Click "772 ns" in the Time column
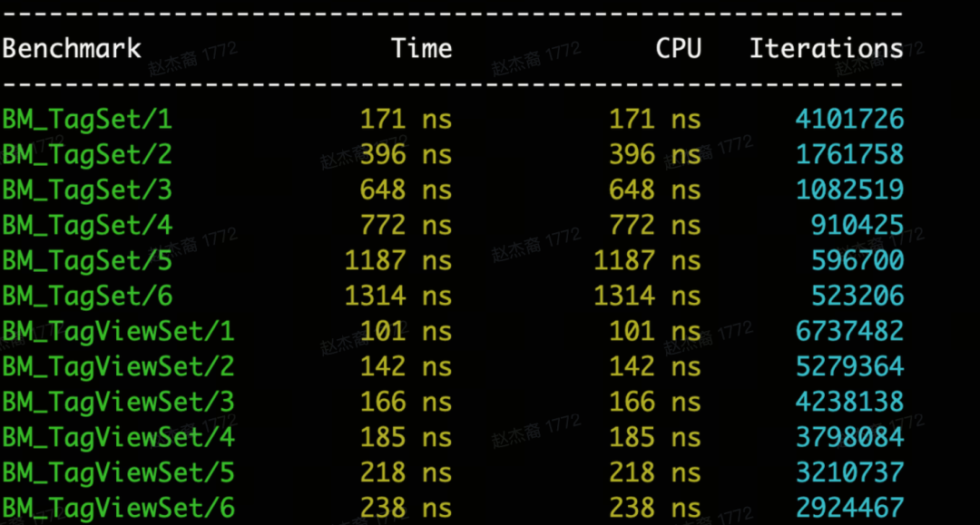Screen dimensions: 980x525 coord(406,226)
